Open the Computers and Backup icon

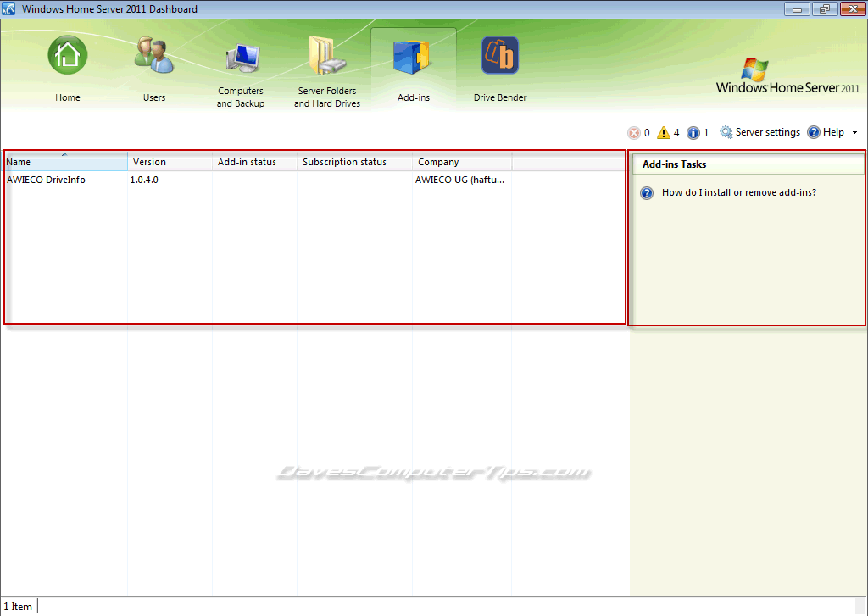pos(242,58)
